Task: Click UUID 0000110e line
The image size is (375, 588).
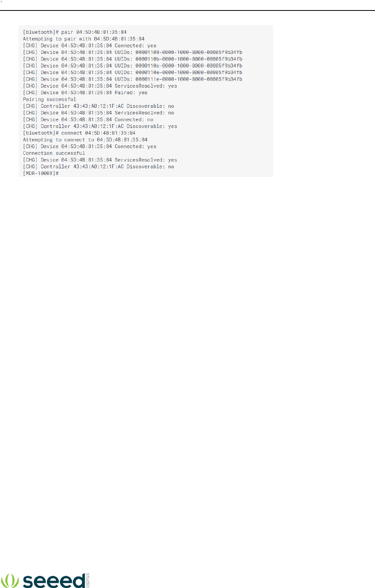Action: (x=132, y=73)
